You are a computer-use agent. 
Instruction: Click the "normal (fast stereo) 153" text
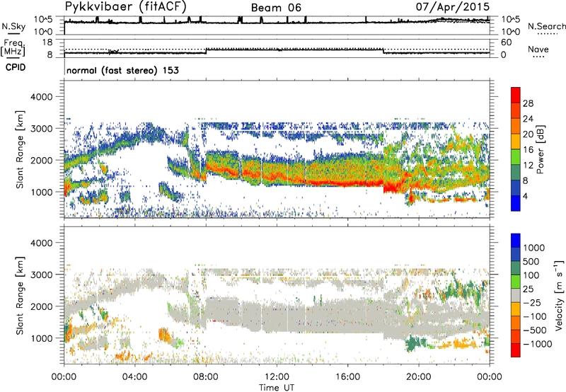(122, 70)
